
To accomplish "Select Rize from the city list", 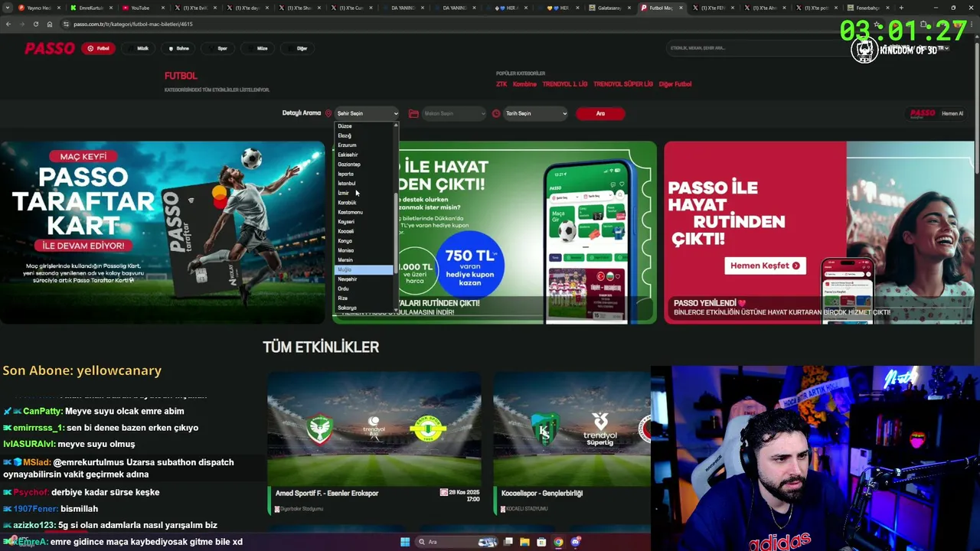I will [364, 298].
